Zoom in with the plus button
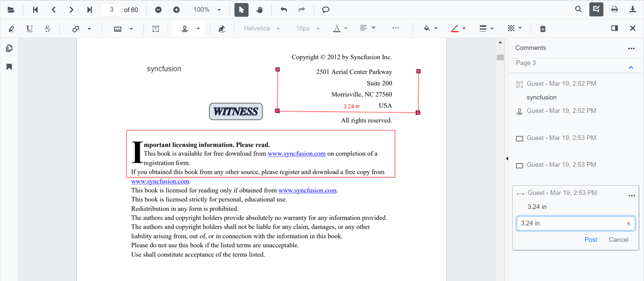This screenshot has height=281, width=644. (176, 10)
